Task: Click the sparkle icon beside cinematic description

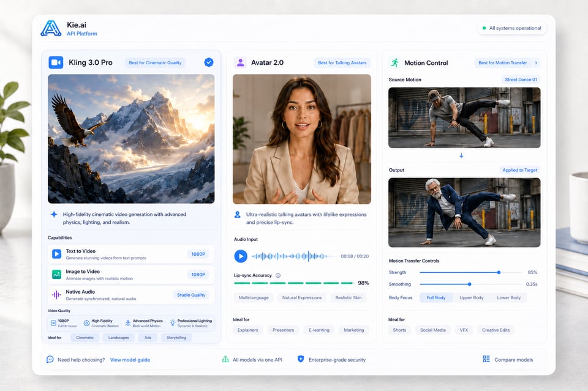Action: click(54, 214)
